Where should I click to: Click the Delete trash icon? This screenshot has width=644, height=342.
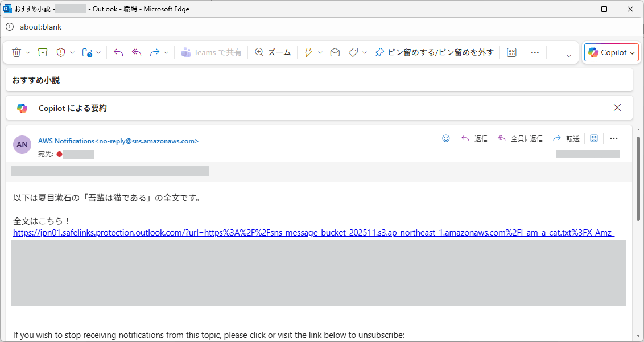(16, 52)
